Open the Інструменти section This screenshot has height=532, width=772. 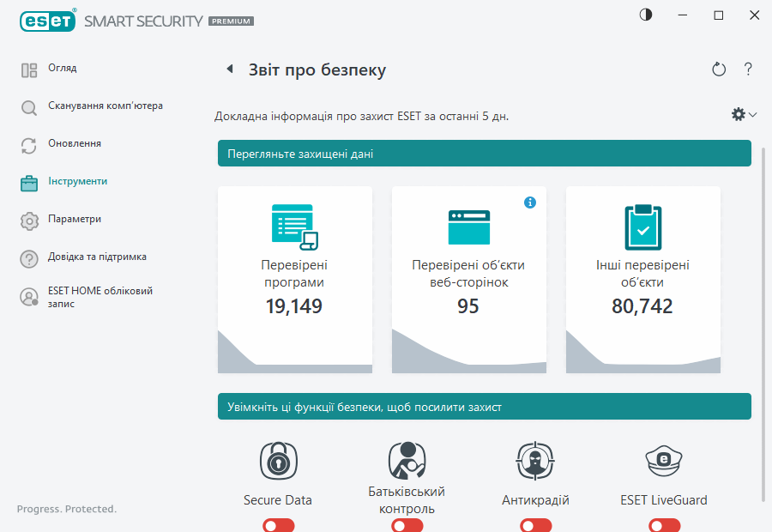coord(77,181)
